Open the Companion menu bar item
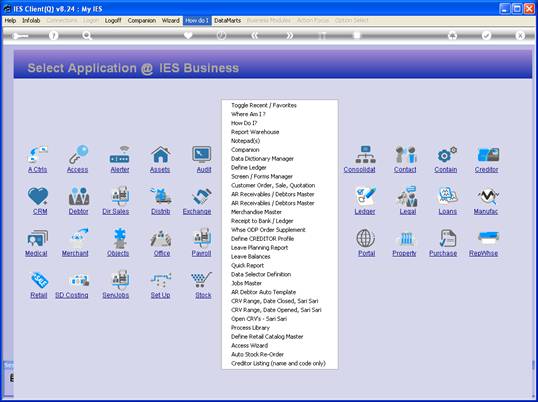The image size is (538, 402). [x=142, y=21]
